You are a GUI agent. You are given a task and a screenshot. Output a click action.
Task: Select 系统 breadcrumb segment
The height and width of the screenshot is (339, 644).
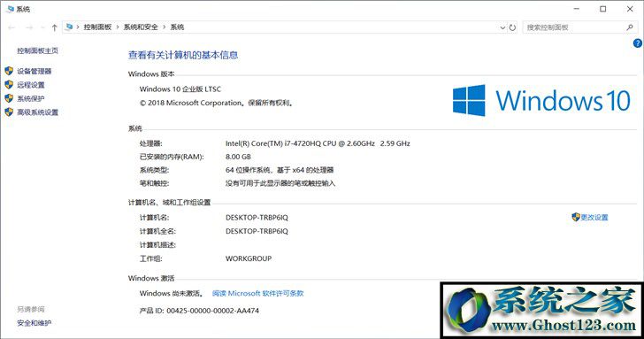click(x=177, y=27)
